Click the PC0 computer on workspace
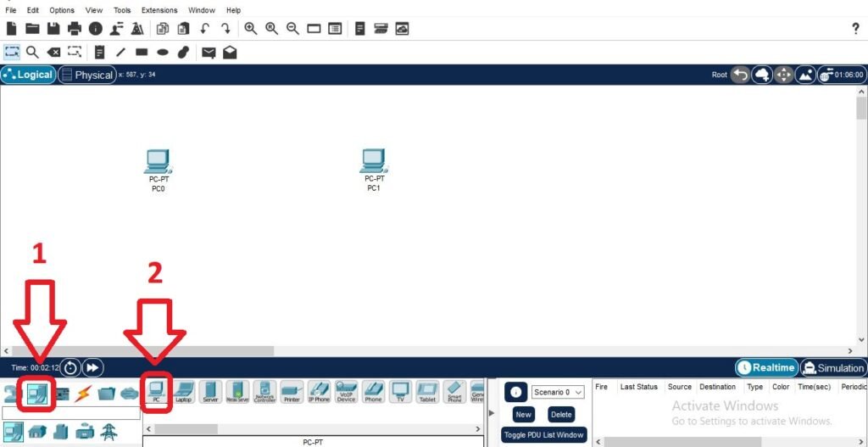The image size is (868, 447). point(158,161)
